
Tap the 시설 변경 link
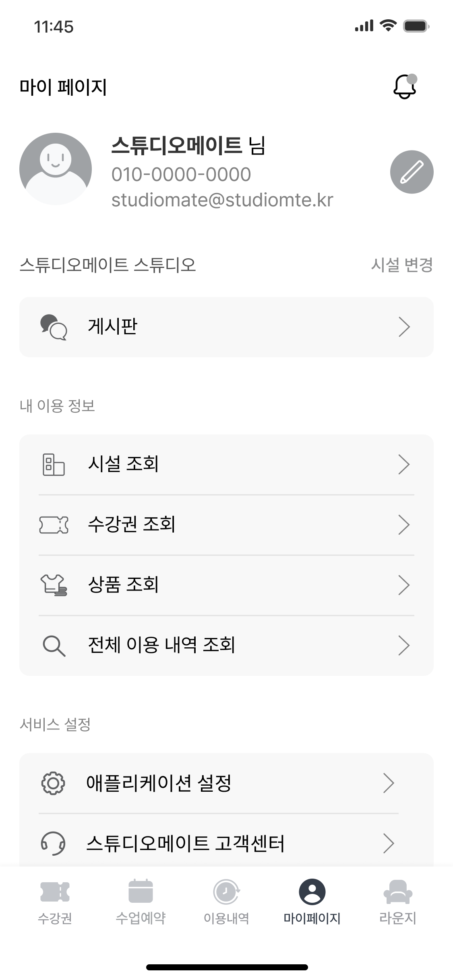pos(401,265)
